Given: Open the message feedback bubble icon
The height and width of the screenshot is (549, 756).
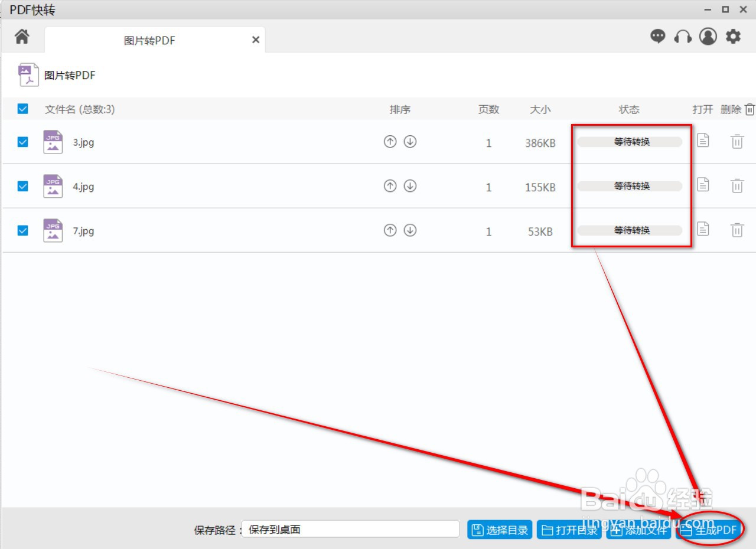Looking at the screenshot, I should pos(657,37).
